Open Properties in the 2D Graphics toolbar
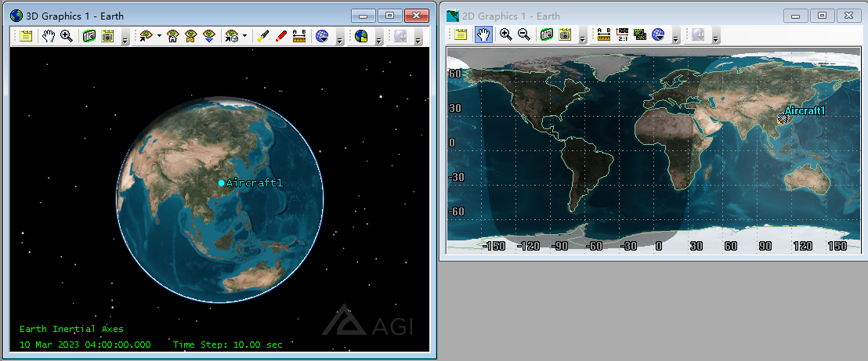 [x=461, y=35]
